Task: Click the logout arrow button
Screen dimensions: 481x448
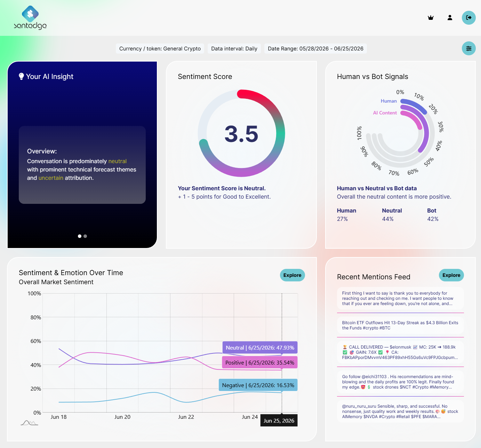Action: (468, 18)
